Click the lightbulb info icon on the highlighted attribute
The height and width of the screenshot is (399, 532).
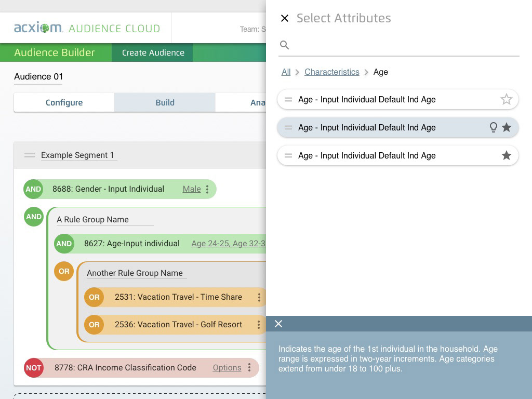point(494,127)
